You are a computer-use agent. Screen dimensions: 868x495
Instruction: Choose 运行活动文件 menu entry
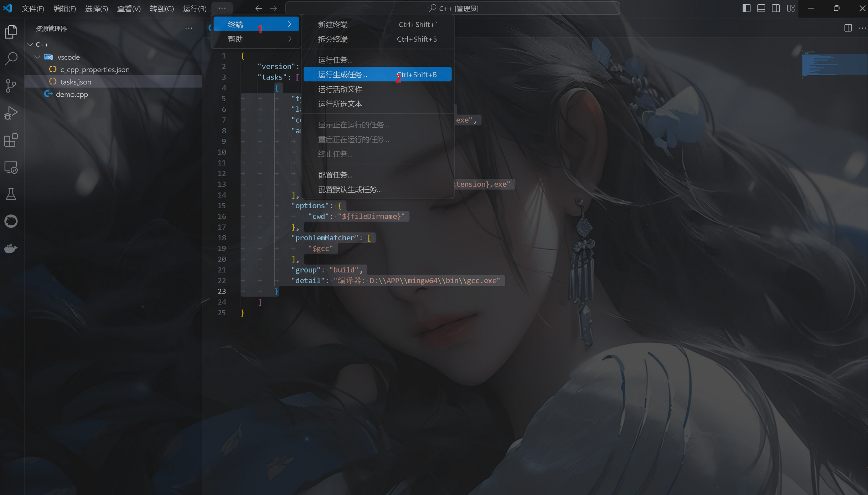pos(377,89)
